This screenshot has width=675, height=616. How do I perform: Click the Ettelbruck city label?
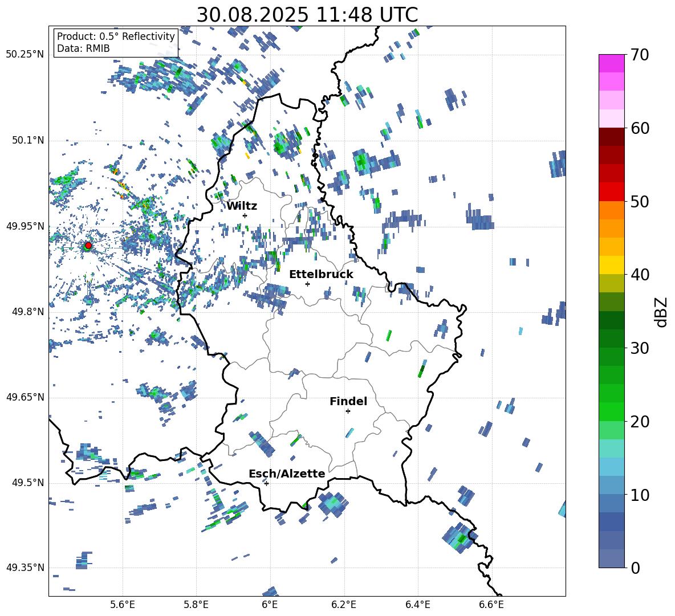tap(321, 275)
